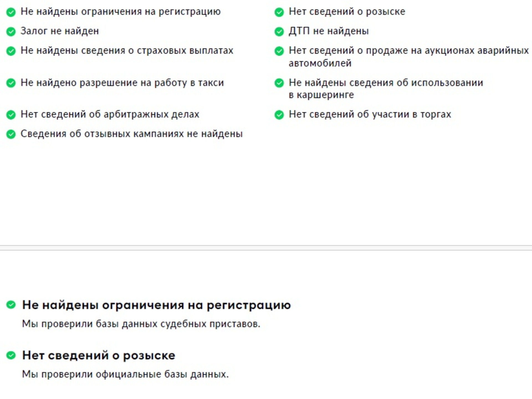Click checkmark beside "Нет сведений об арбитражных делах"
Viewport: 532px width, 399px height.
coord(11,115)
